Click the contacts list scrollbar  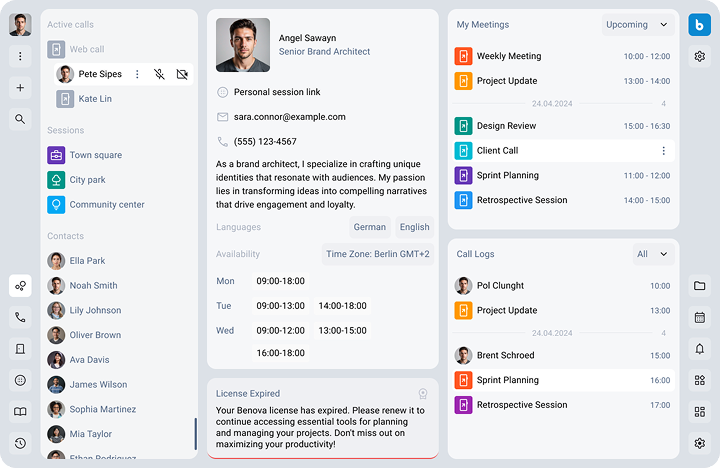point(195,433)
